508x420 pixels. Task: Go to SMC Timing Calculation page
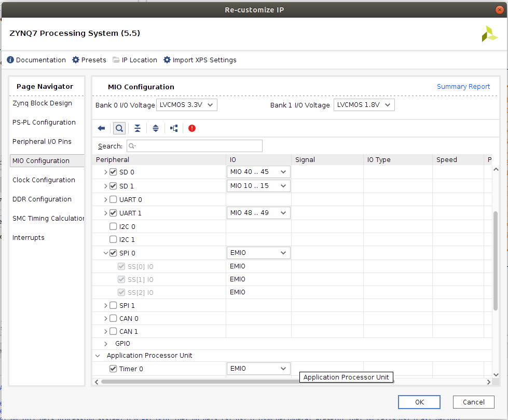tap(48, 219)
